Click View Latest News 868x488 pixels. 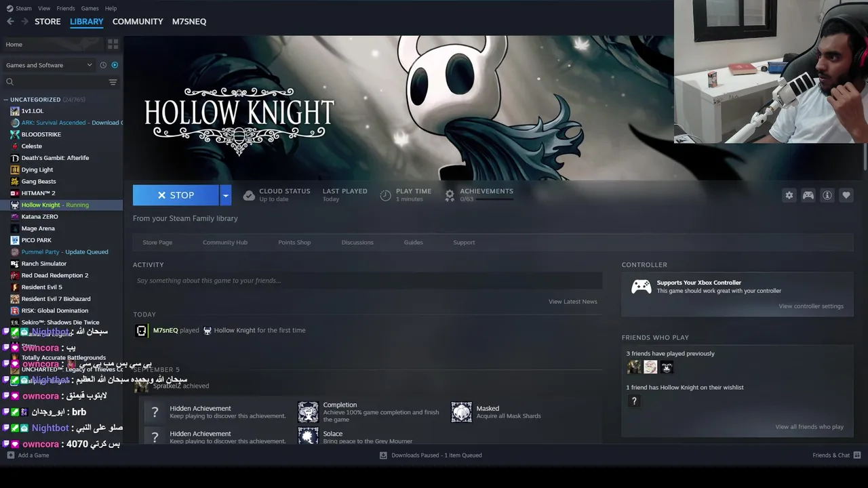pos(573,302)
